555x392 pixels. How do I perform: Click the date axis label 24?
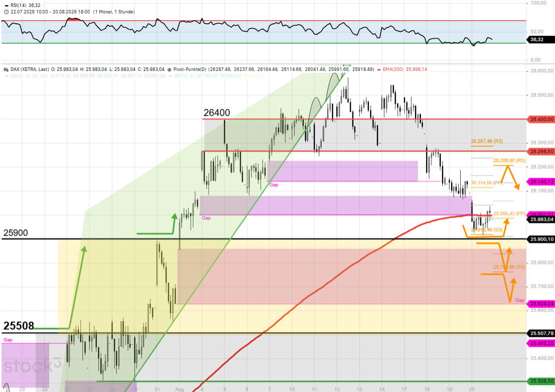pos(45,390)
